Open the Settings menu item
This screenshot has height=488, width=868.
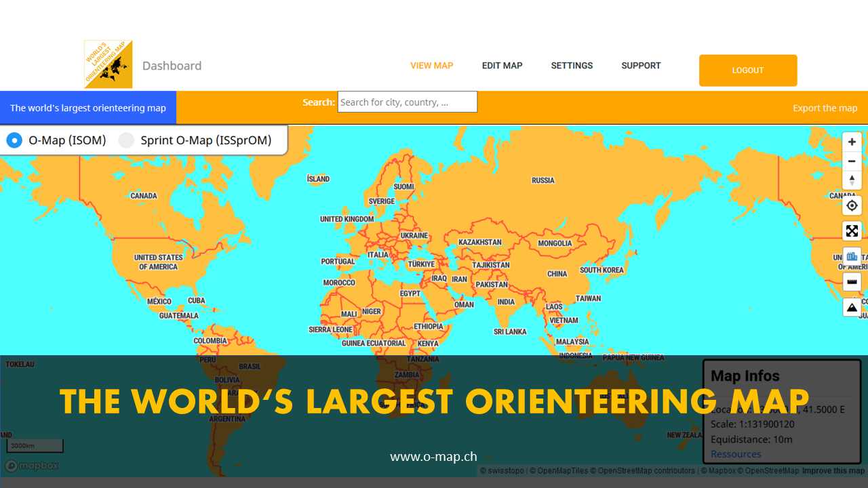pyautogui.click(x=572, y=66)
